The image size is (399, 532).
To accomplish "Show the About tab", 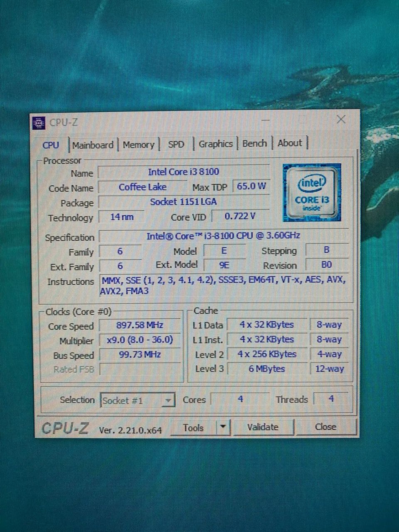I will coord(290,143).
